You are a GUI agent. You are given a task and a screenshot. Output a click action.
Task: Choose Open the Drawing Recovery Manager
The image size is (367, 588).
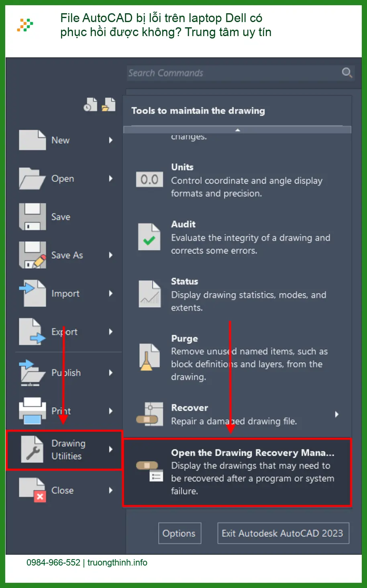tap(237, 472)
